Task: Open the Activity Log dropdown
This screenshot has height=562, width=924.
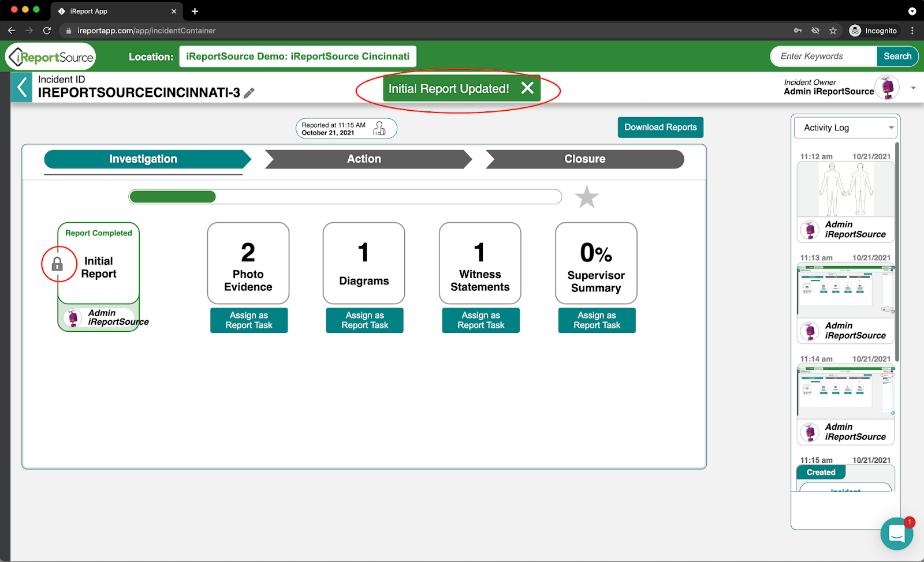Action: point(846,128)
